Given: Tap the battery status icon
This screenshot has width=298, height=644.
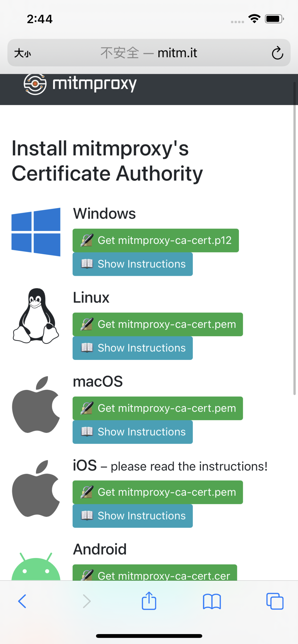Looking at the screenshot, I should (x=274, y=19).
